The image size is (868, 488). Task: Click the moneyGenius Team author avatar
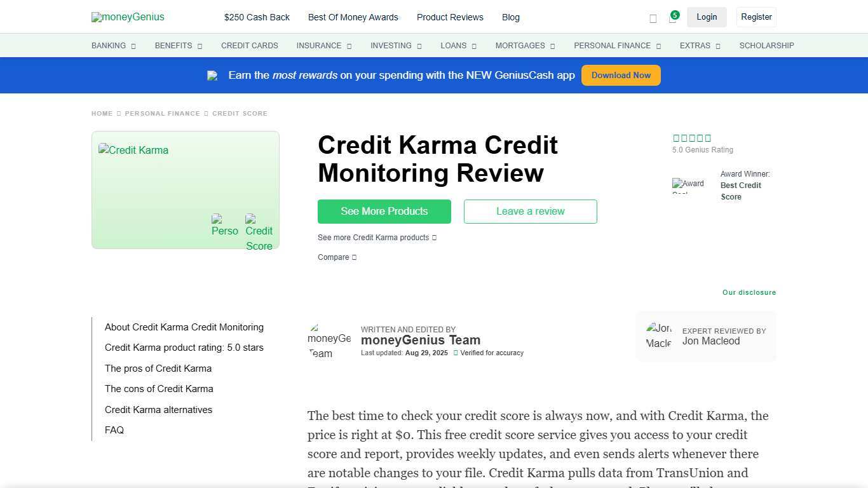point(329,339)
